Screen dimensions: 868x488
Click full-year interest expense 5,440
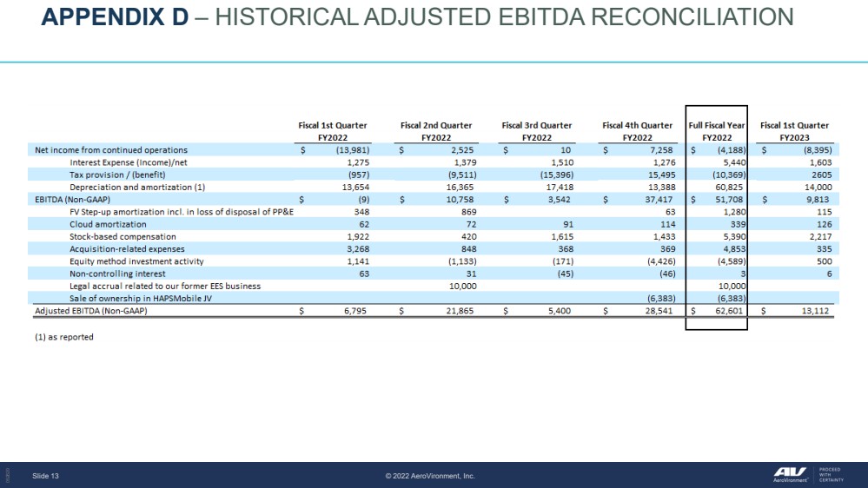click(733, 162)
